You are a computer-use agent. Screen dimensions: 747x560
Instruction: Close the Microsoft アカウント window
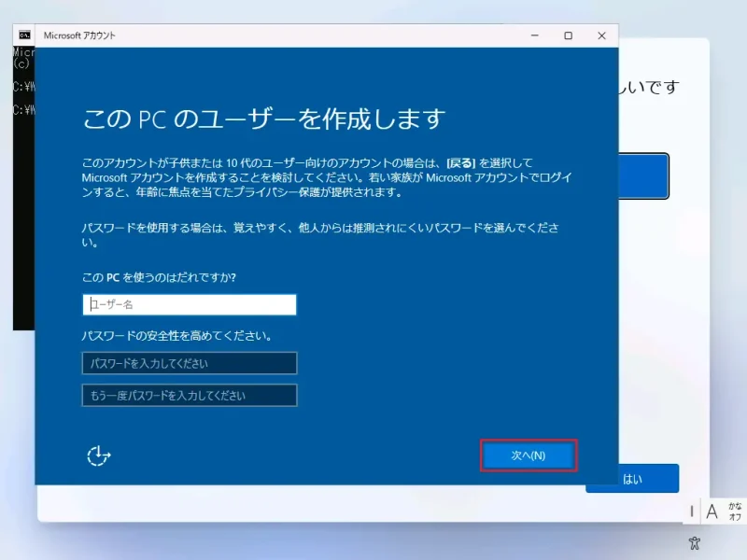602,35
